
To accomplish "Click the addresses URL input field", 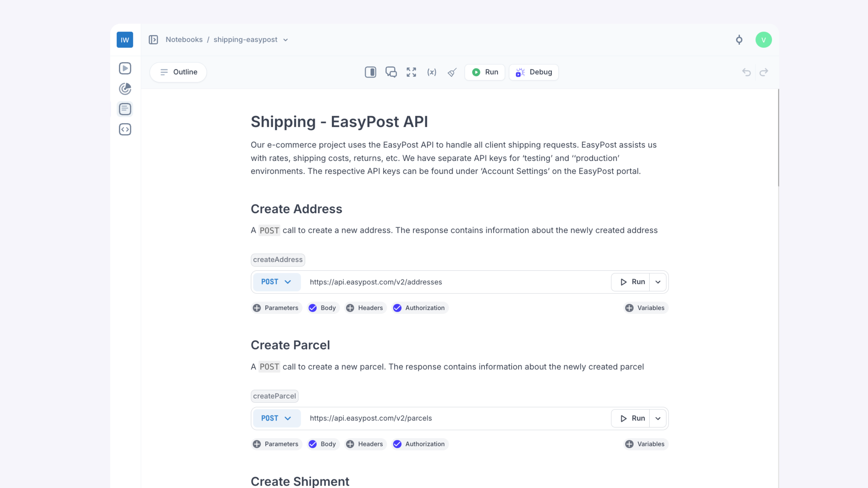I will point(456,282).
